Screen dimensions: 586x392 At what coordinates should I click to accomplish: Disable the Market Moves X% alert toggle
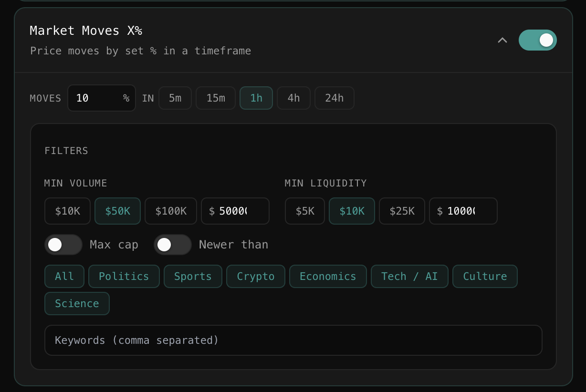coord(537,40)
